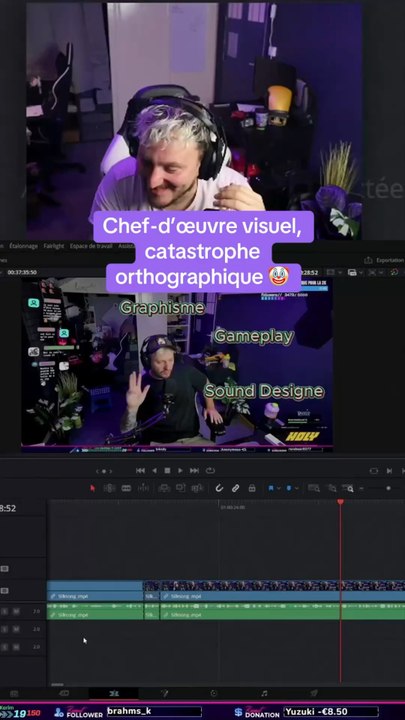Image resolution: width=405 pixels, height=720 pixels.
Task: Click the follower name brahms_k
Action: tap(129, 711)
